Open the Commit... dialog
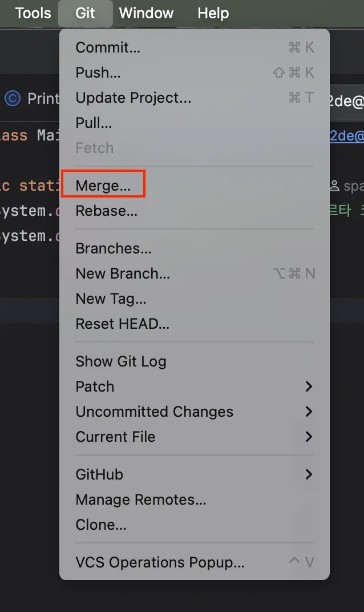The width and height of the screenshot is (364, 612). click(x=108, y=47)
